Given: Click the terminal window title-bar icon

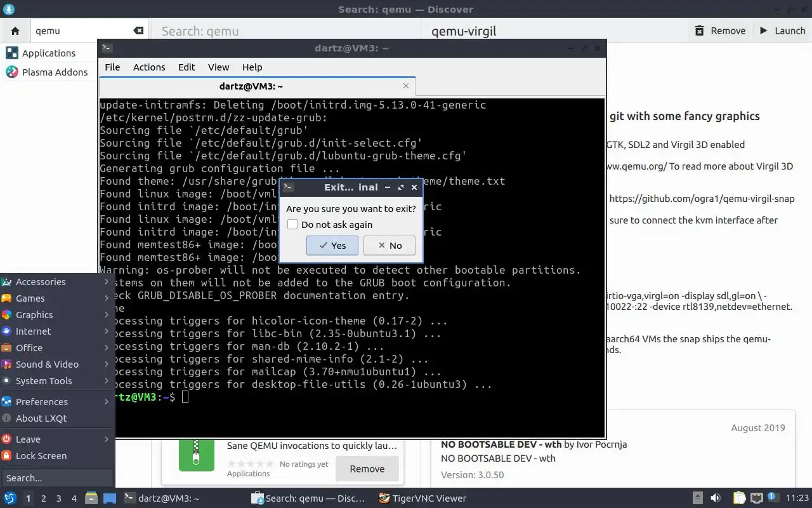Looking at the screenshot, I should [x=107, y=48].
